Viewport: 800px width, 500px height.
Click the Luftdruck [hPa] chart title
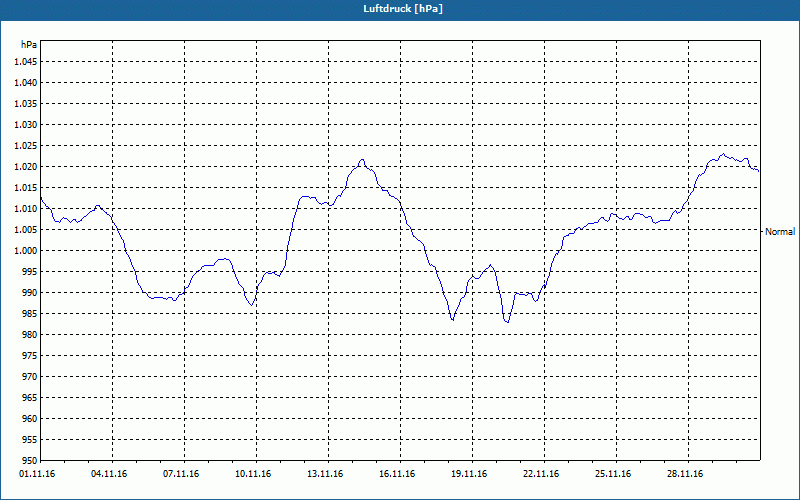(x=403, y=9)
